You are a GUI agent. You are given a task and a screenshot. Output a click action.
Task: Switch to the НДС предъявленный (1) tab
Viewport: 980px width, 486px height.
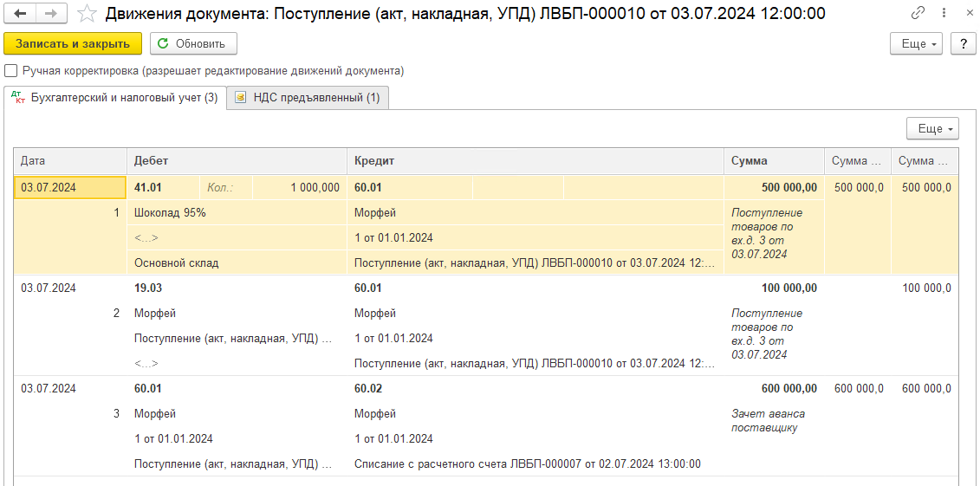[308, 98]
